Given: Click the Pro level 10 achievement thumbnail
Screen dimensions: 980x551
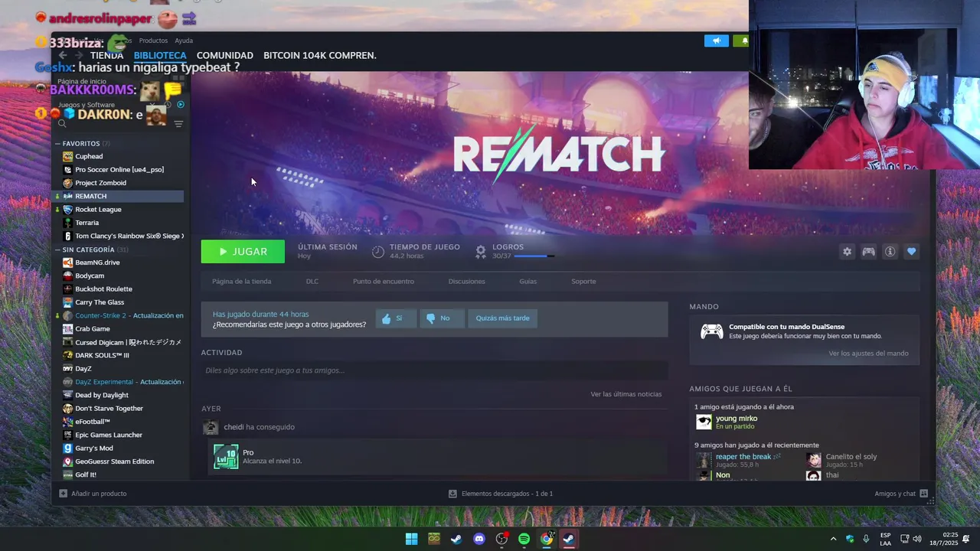Looking at the screenshot, I should coord(226,457).
